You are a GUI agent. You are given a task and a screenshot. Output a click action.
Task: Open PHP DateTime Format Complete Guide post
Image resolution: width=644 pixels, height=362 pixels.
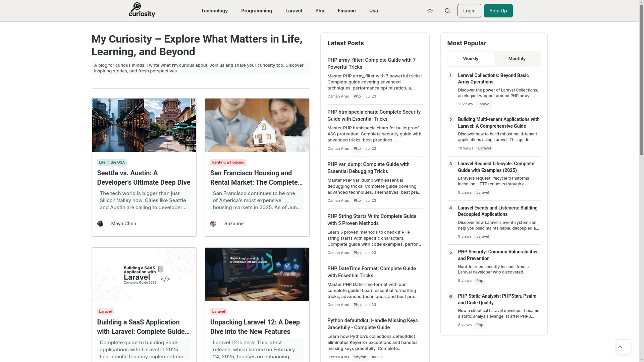(371, 272)
